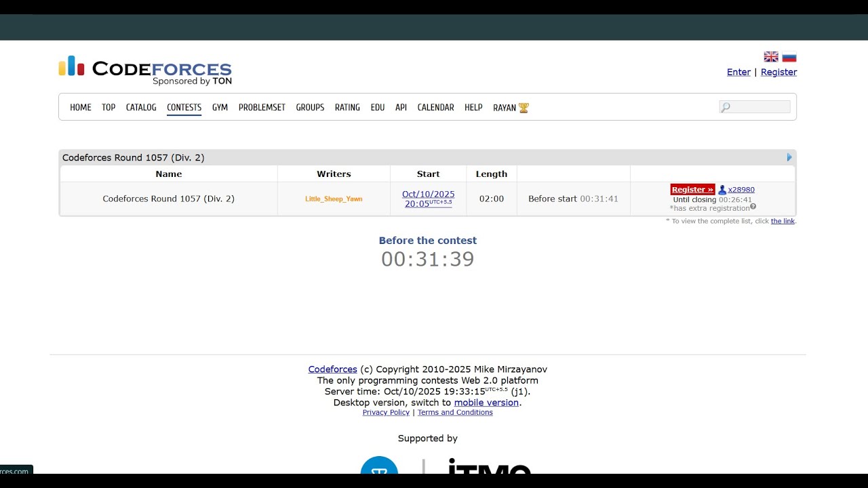This screenshot has width=868, height=488.
Task: Click 'the link' for complete list
Action: (x=783, y=221)
